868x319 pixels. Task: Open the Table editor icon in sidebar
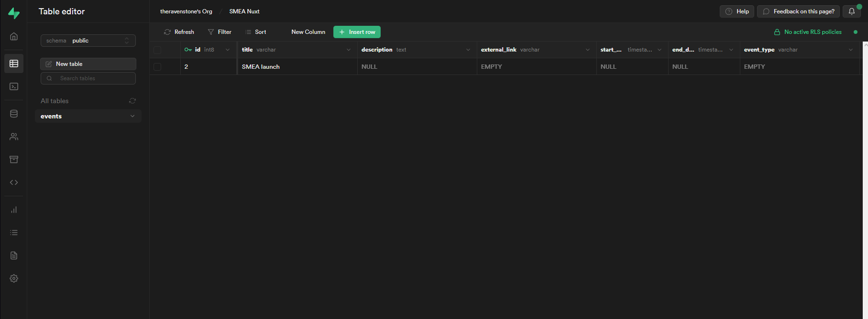click(x=14, y=64)
